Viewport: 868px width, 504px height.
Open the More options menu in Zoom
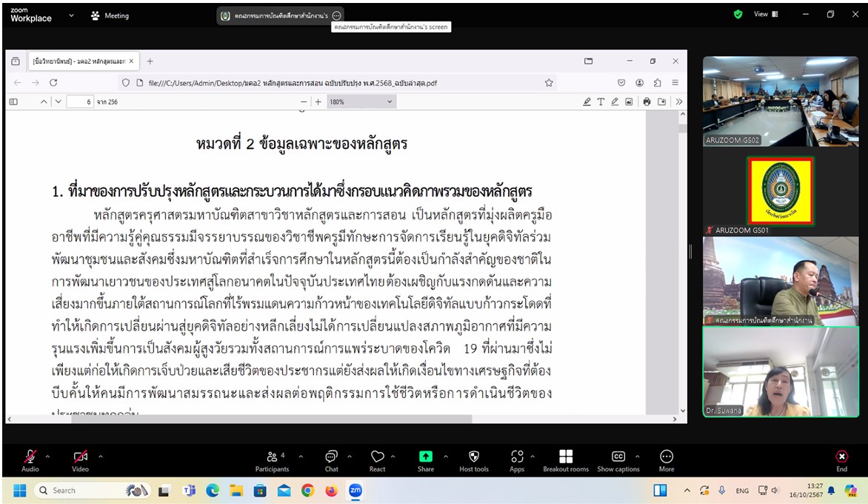667,460
